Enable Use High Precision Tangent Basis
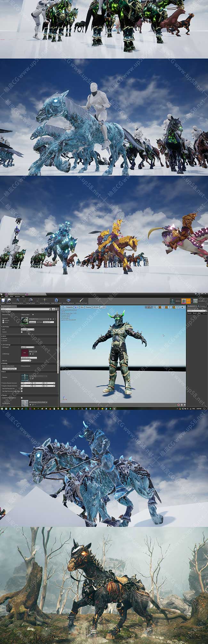The height and width of the screenshot is (644, 208). point(22,391)
